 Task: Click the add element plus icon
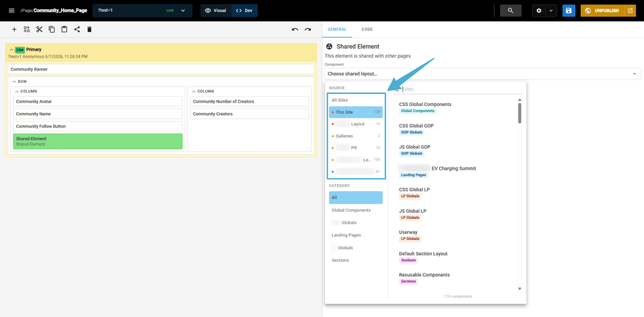pyautogui.click(x=14, y=29)
